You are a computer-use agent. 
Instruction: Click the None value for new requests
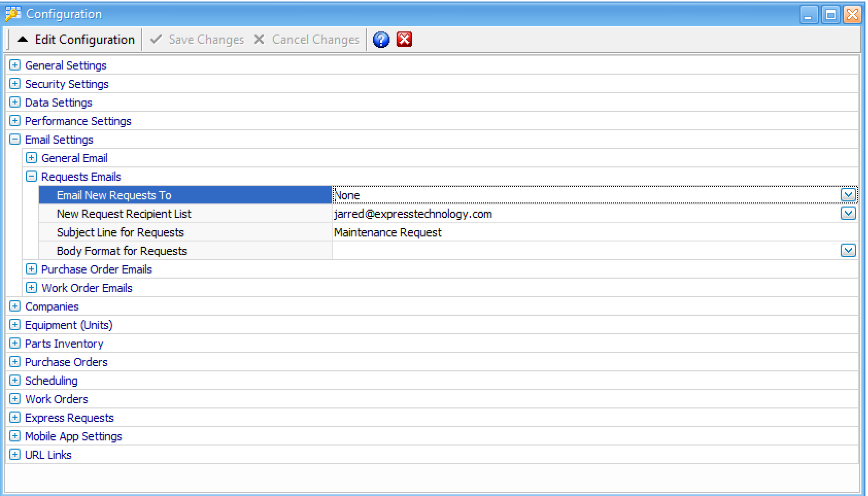coord(347,195)
